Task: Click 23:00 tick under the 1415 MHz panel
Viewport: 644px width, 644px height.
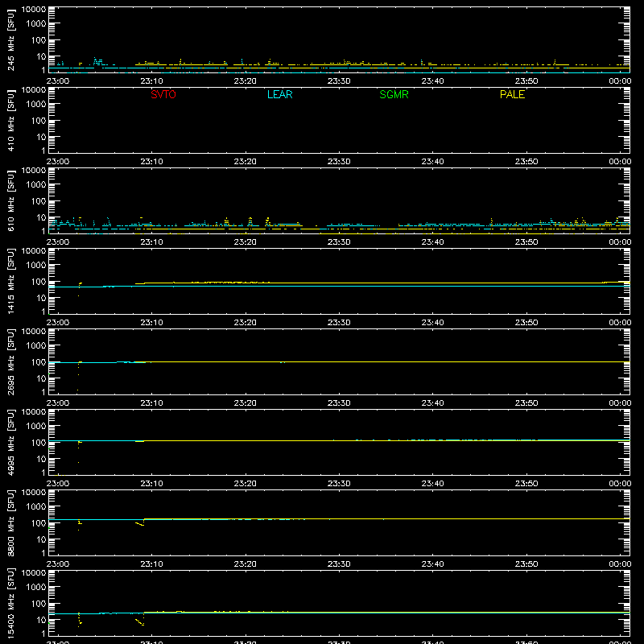Action: (x=58, y=323)
